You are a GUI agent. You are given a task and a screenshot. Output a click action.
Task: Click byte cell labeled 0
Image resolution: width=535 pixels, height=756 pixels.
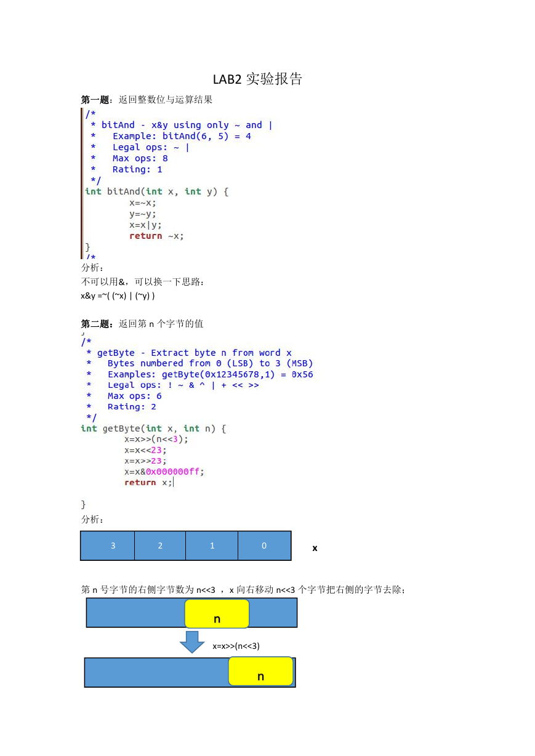[x=264, y=545]
